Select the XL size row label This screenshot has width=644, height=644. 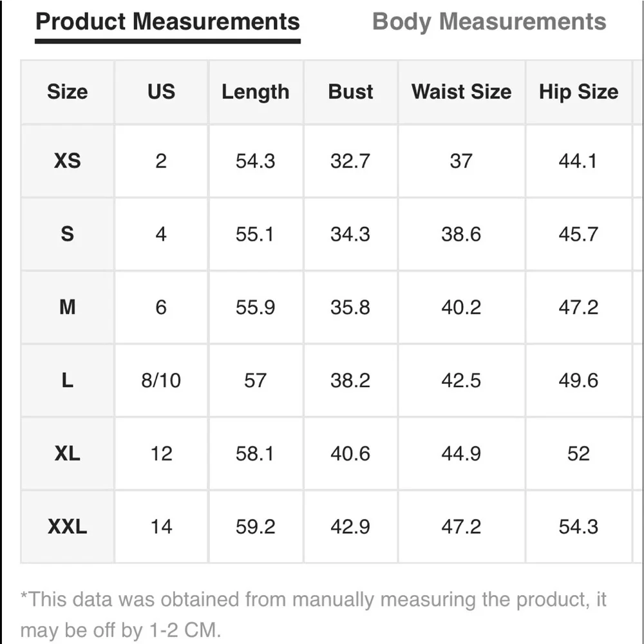coord(68,453)
